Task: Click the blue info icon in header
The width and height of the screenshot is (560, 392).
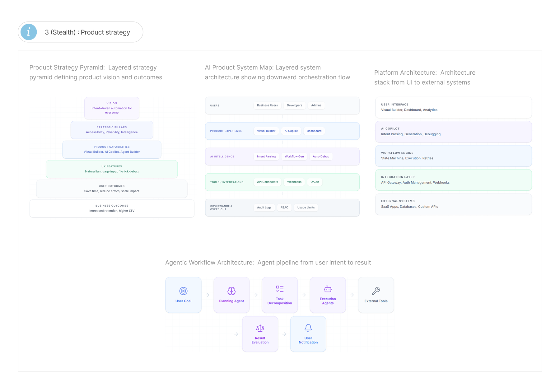Action: (29, 32)
